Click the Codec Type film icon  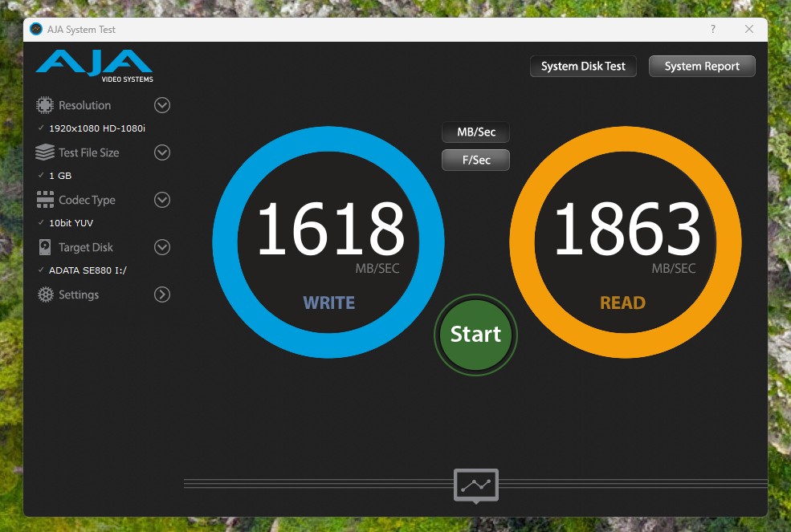click(45, 200)
